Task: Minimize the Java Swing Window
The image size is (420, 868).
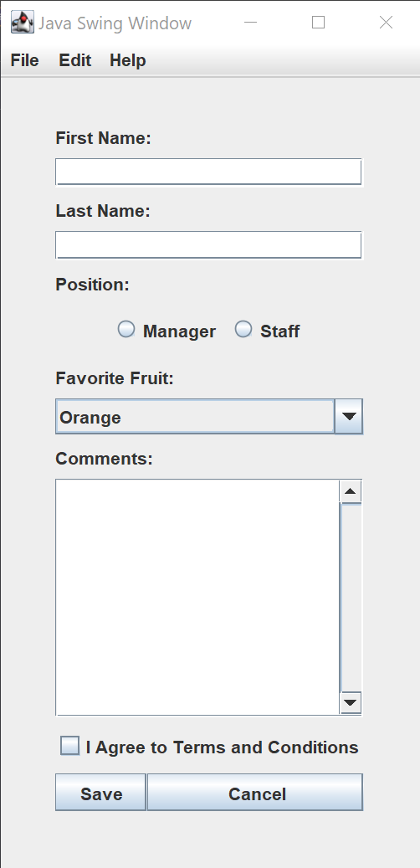Action: coord(251,23)
